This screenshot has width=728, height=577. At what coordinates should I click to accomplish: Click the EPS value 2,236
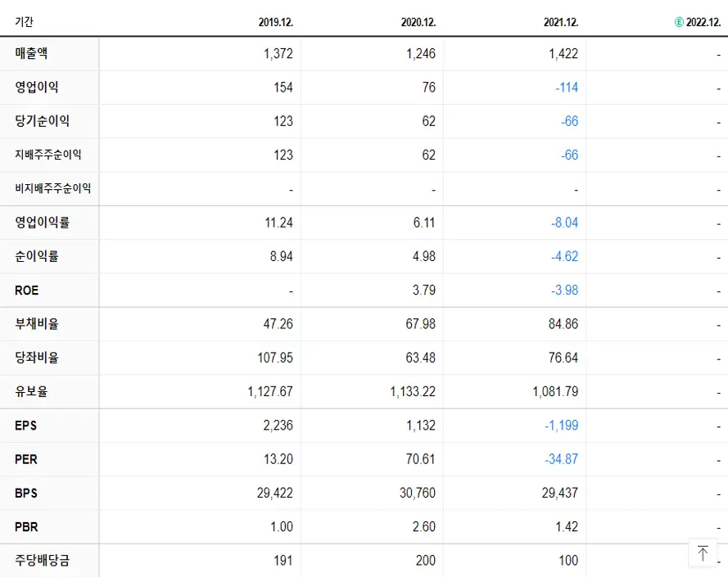tap(278, 426)
